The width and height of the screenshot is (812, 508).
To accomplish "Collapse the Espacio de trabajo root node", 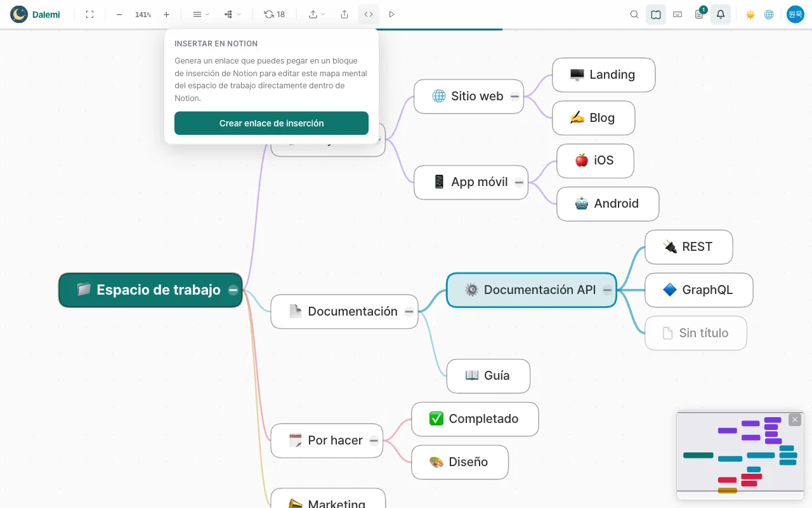I will coord(233,290).
